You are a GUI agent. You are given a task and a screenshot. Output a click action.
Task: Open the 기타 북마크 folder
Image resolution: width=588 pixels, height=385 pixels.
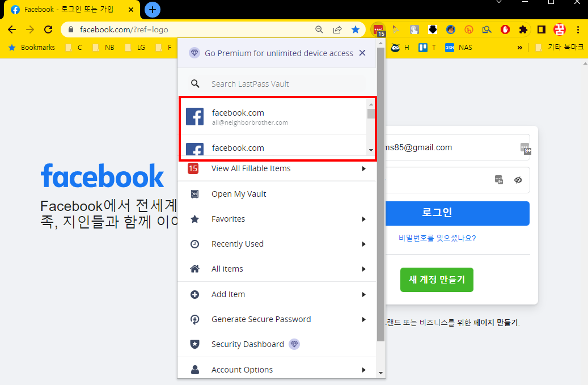(x=560, y=47)
